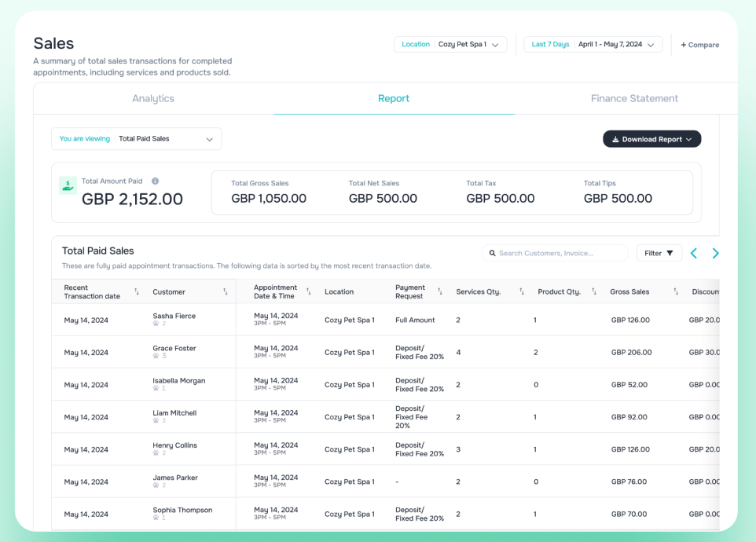Click Total Gross Sales GBP 1,050.00
The width and height of the screenshot is (756, 542).
click(x=269, y=199)
